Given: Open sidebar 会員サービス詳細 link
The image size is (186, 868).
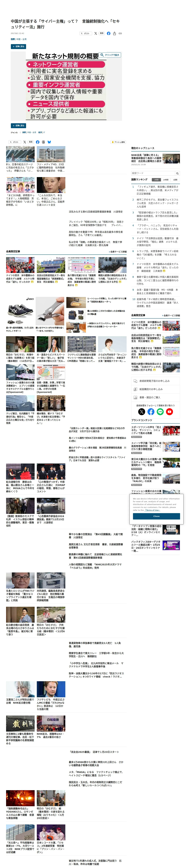Looking at the screenshot, I should tap(171, 315).
